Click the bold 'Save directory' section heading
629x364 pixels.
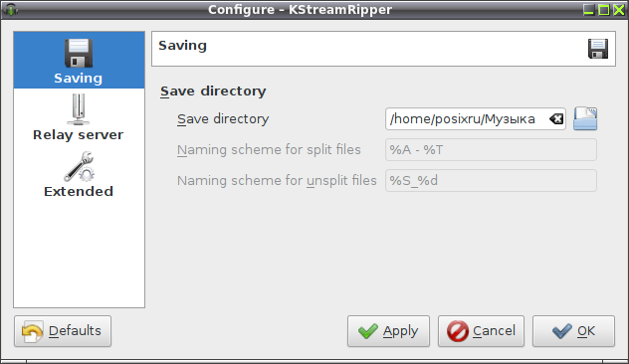tap(213, 91)
